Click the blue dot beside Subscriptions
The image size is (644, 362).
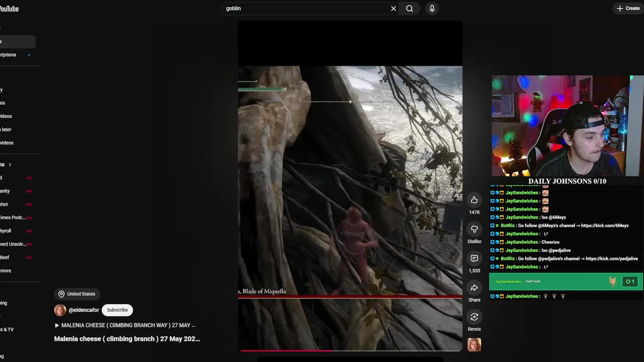(29, 55)
